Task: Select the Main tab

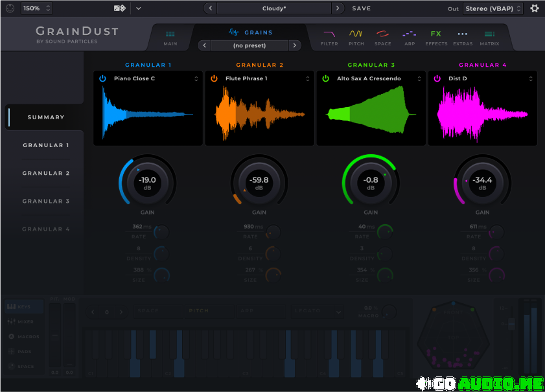Action: pyautogui.click(x=170, y=37)
